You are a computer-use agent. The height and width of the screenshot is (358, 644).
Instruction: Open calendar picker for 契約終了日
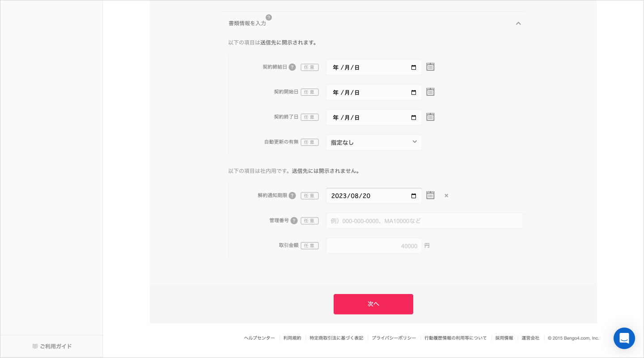[430, 117]
